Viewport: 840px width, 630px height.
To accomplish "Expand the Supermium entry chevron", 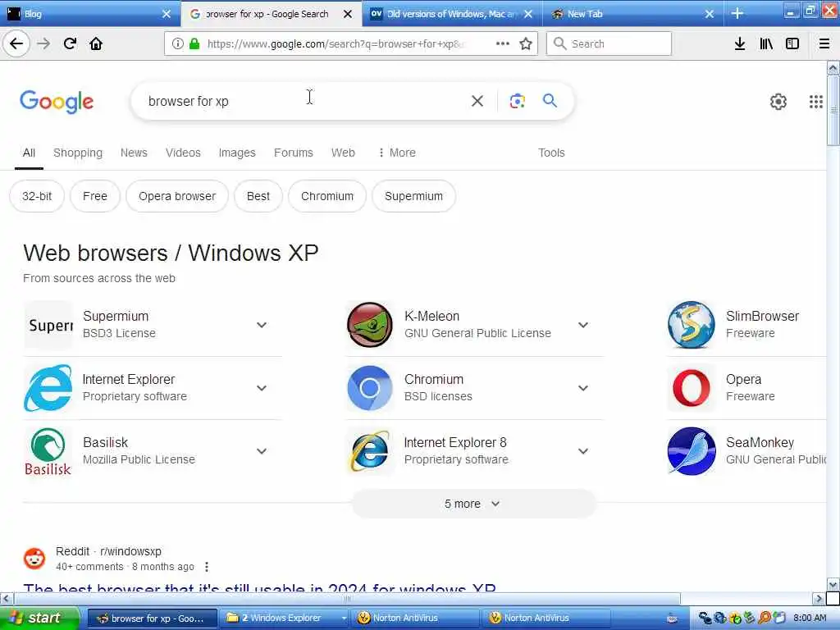I will click(x=262, y=325).
